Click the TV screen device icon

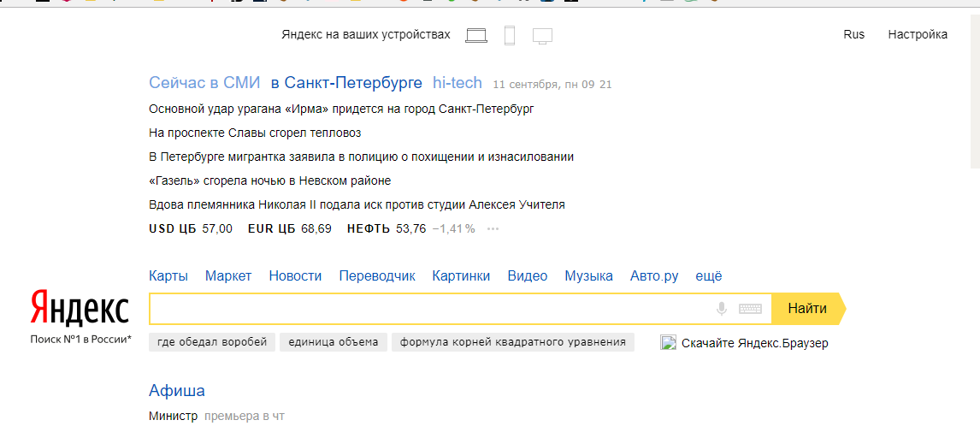click(542, 36)
